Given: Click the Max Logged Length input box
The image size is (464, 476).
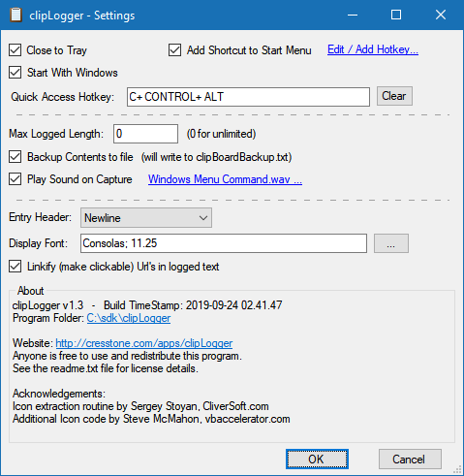Looking at the screenshot, I should click(x=145, y=134).
